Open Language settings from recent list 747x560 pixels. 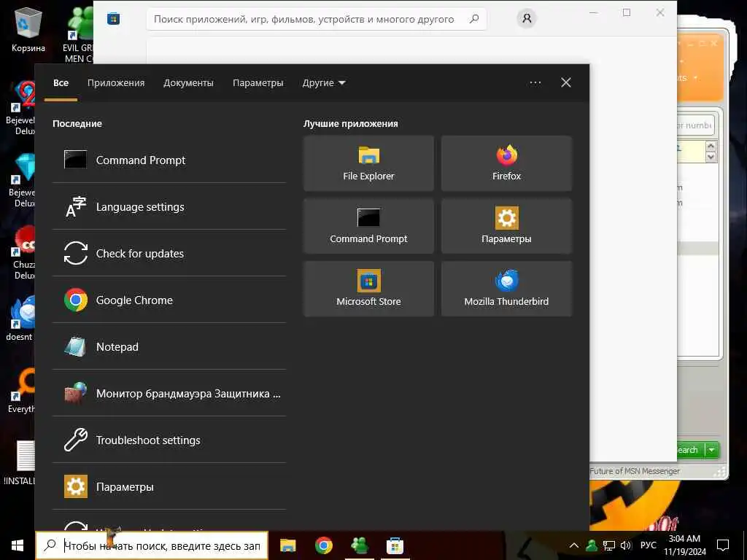click(x=169, y=206)
